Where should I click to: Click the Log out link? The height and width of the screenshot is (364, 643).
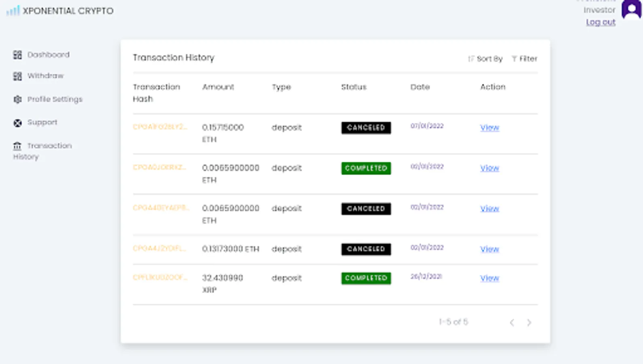[601, 22]
